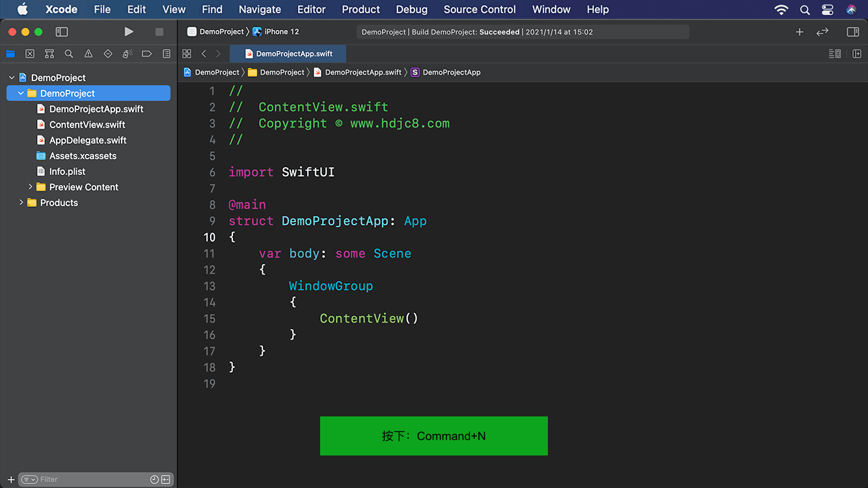Screen dimensions: 868x488
Task: Open the Symbol navigator
Action: 49,54
